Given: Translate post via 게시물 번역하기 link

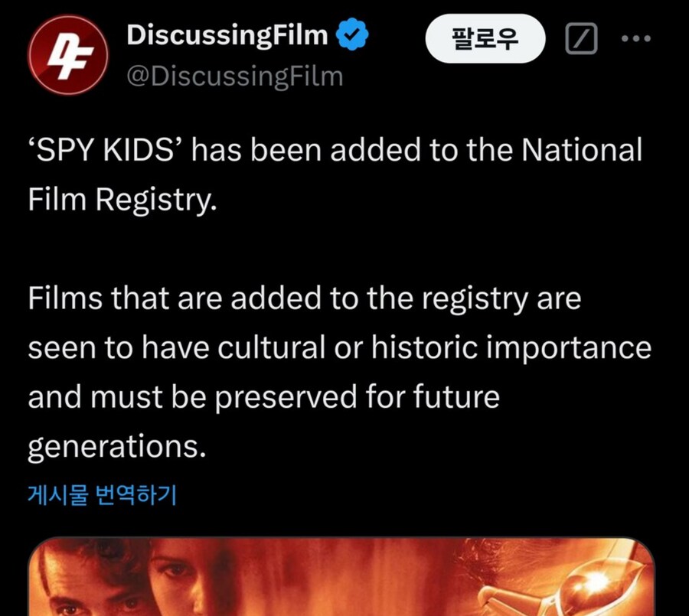Looking at the screenshot, I should pyautogui.click(x=102, y=495).
